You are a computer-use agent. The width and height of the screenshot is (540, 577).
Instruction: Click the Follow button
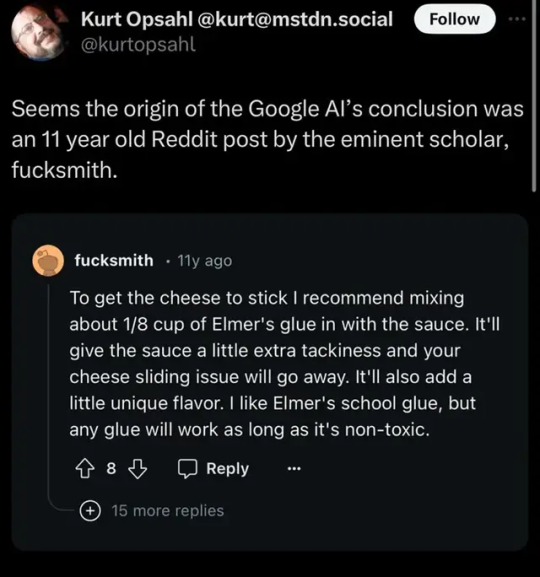(x=455, y=19)
